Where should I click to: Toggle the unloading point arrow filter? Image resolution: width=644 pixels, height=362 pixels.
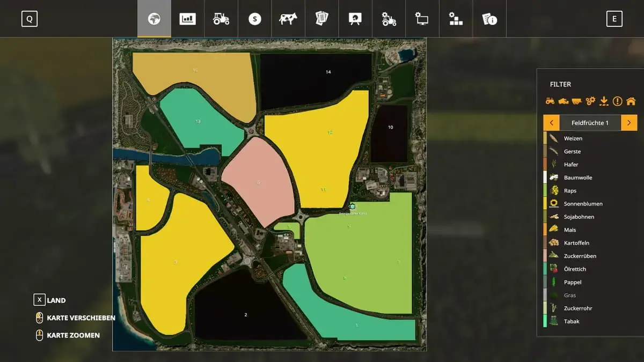tap(604, 100)
